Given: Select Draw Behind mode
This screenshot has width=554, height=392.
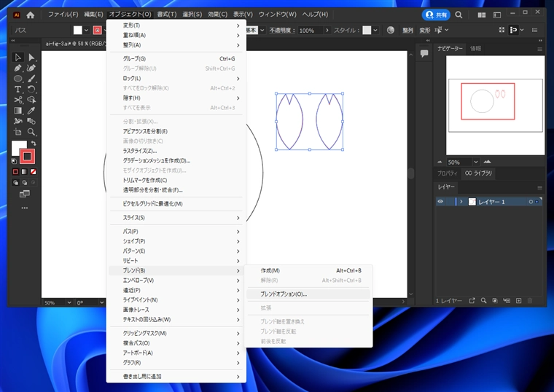Looking at the screenshot, I should coord(24,183).
